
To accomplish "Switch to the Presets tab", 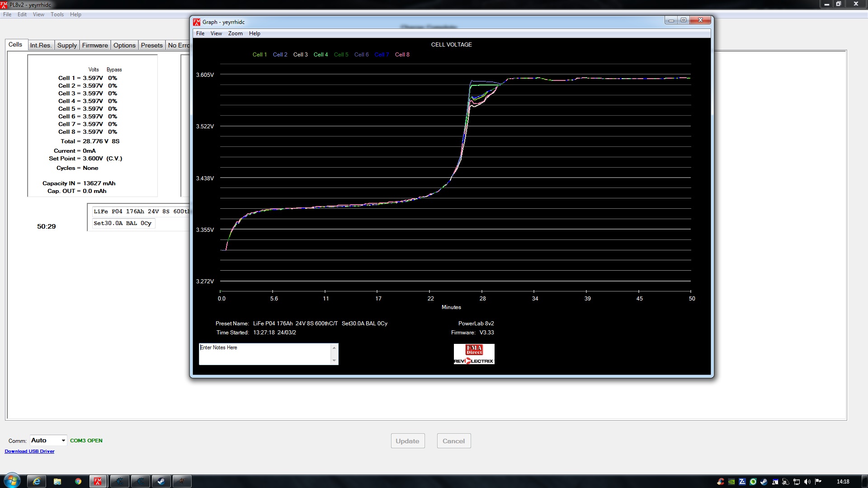I will pos(151,45).
